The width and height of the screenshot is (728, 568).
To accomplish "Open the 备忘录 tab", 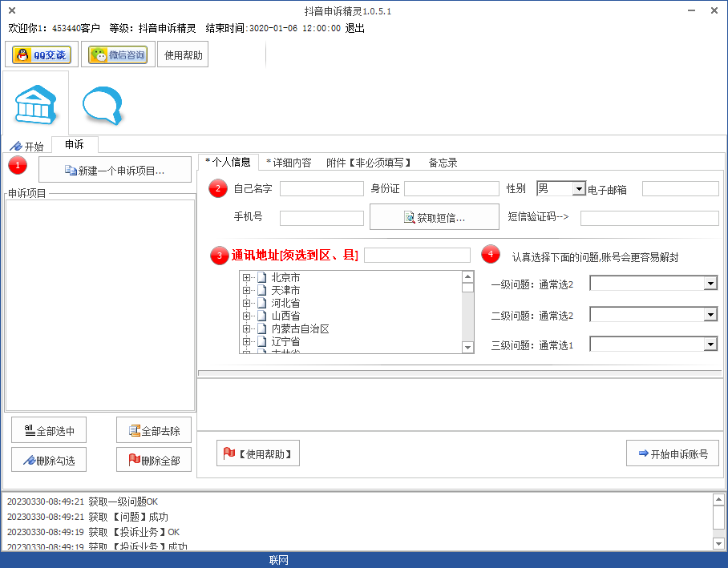I will 443,163.
